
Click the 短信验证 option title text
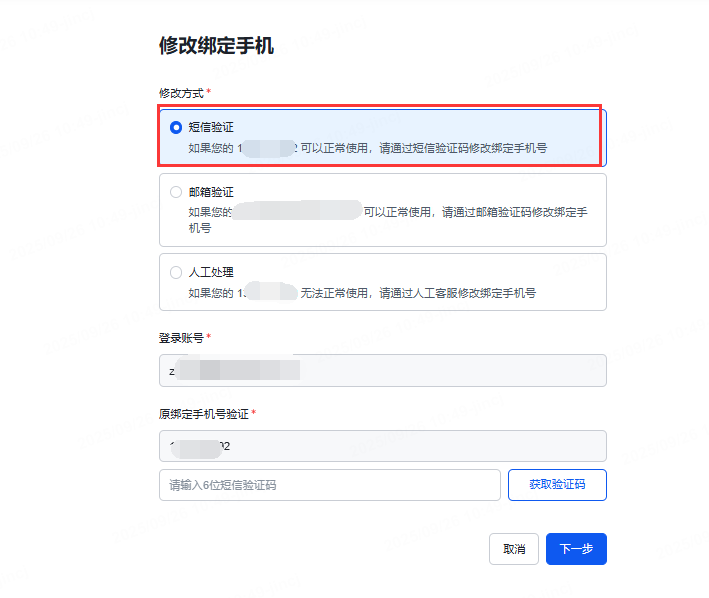pos(211,127)
